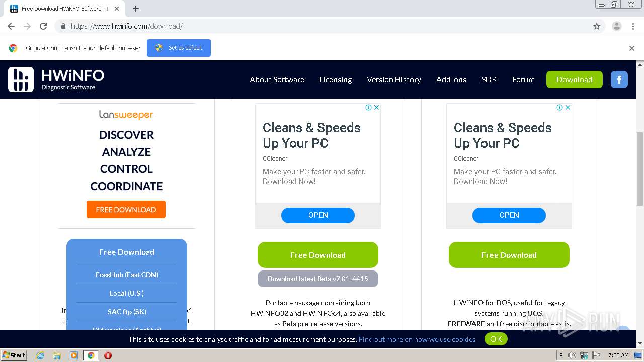Show hidden system tray icons
This screenshot has height=362, width=644.
(561, 355)
